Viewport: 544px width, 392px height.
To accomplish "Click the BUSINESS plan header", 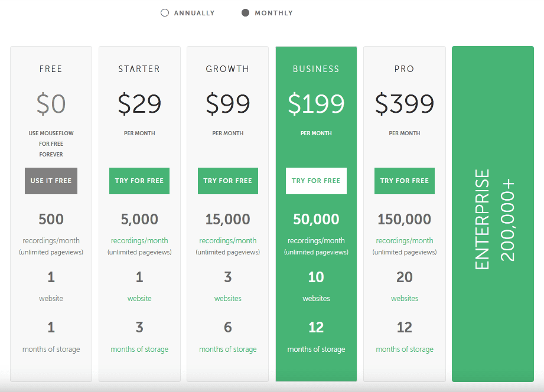I will 316,69.
